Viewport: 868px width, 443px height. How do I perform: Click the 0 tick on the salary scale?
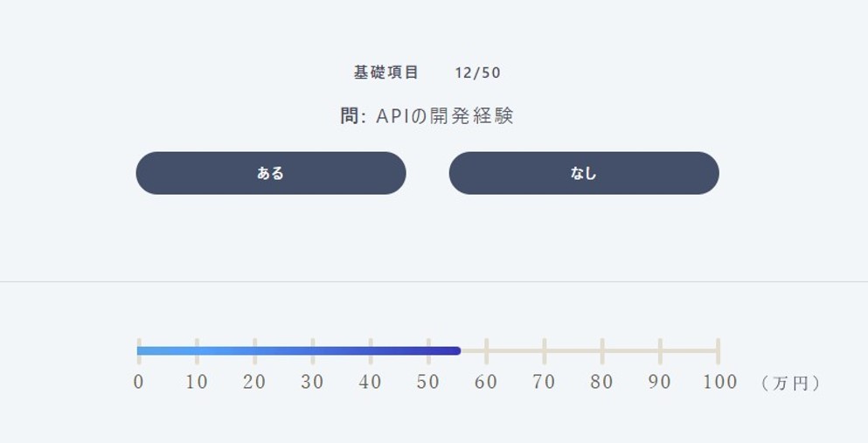pyautogui.click(x=139, y=351)
